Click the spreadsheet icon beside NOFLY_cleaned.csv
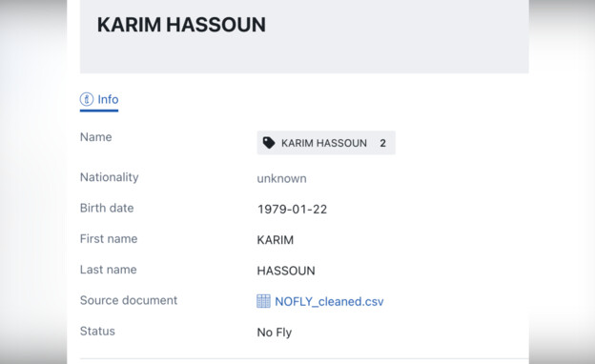This screenshot has height=364, width=595. [263, 301]
